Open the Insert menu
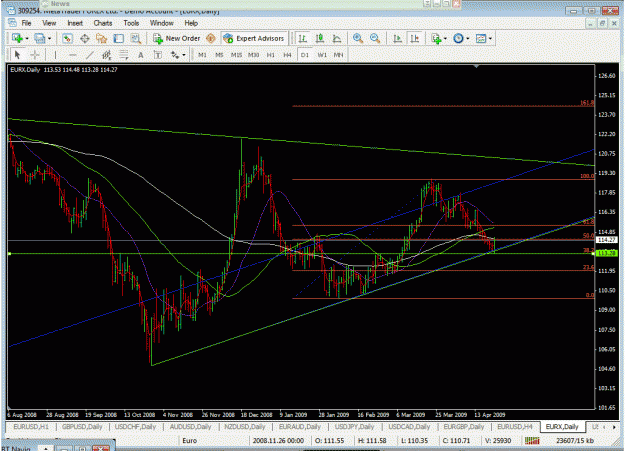The image size is (625, 451). click(x=75, y=23)
